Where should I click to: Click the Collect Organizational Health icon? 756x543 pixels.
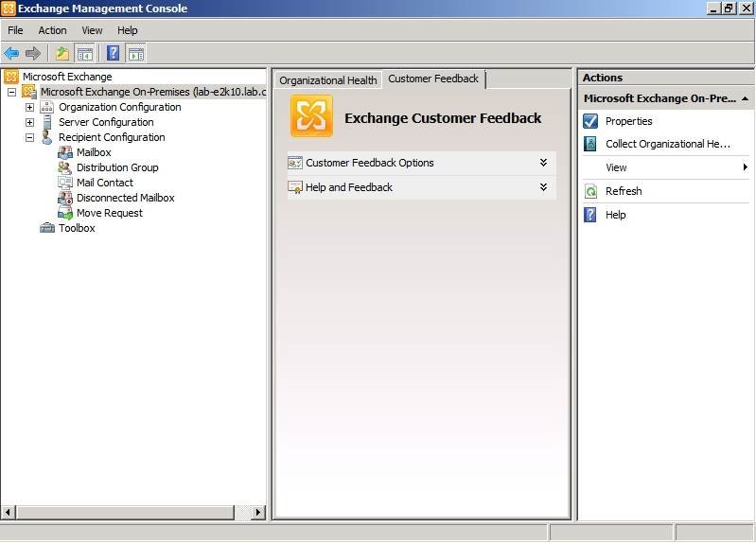click(590, 144)
